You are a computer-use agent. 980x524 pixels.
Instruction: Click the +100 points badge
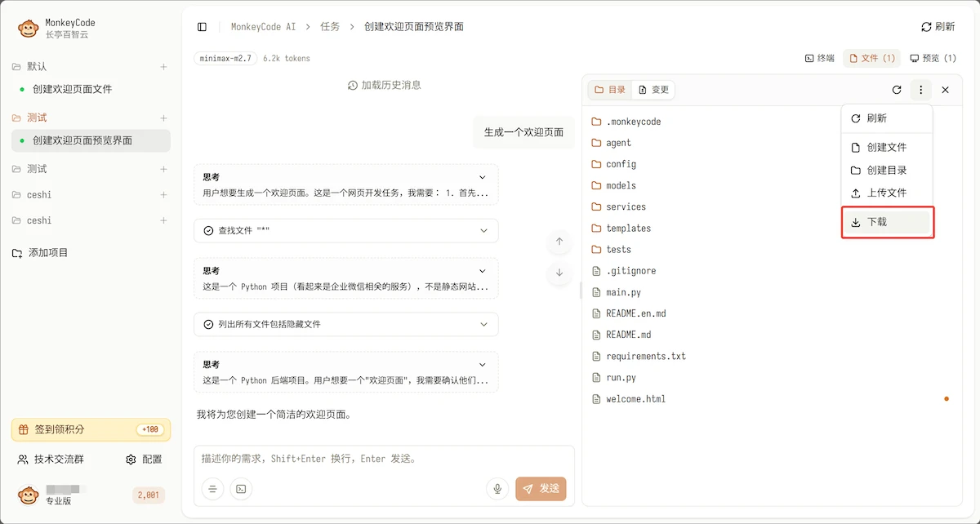(149, 429)
